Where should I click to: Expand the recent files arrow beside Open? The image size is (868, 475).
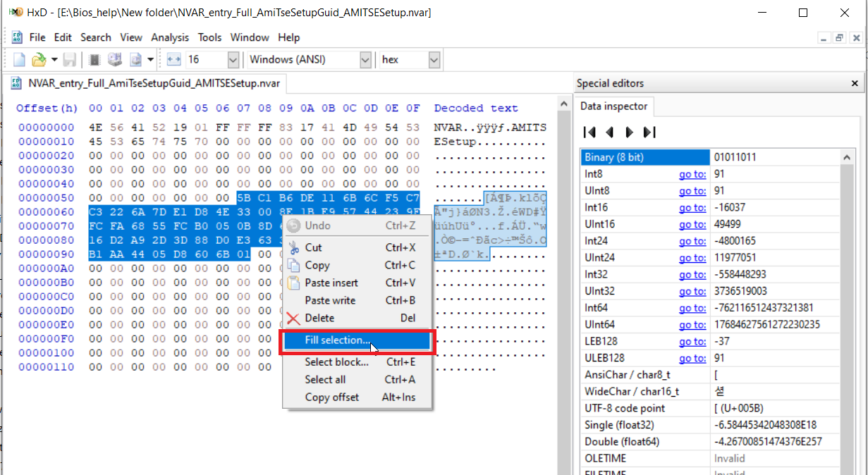click(54, 60)
